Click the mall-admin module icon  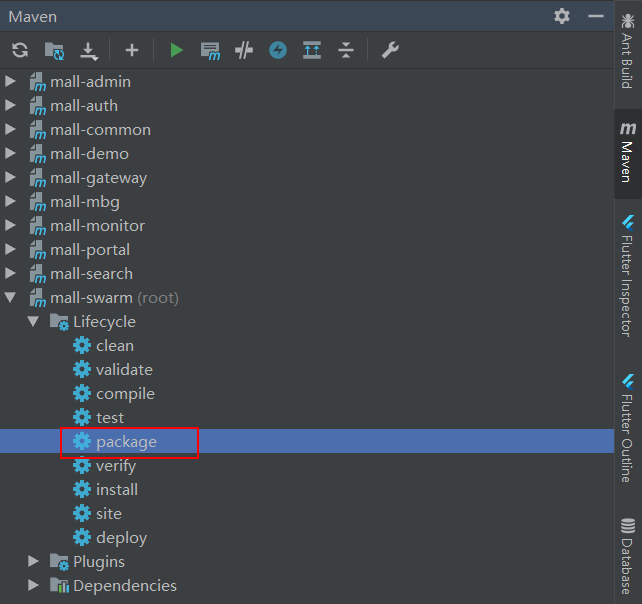(38, 81)
